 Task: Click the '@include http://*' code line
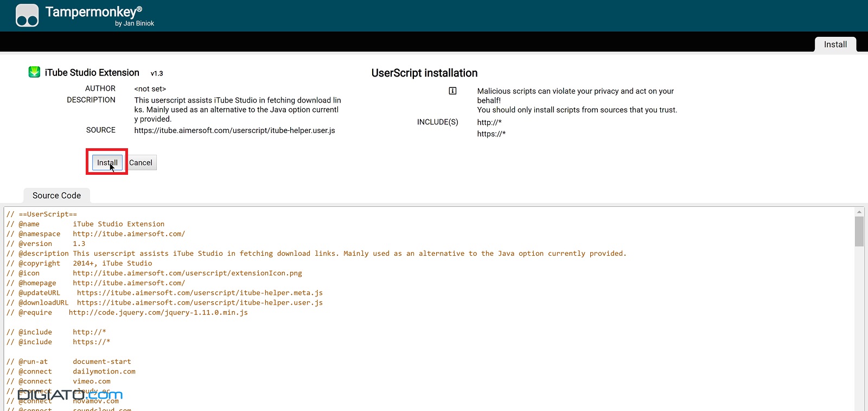(56, 332)
